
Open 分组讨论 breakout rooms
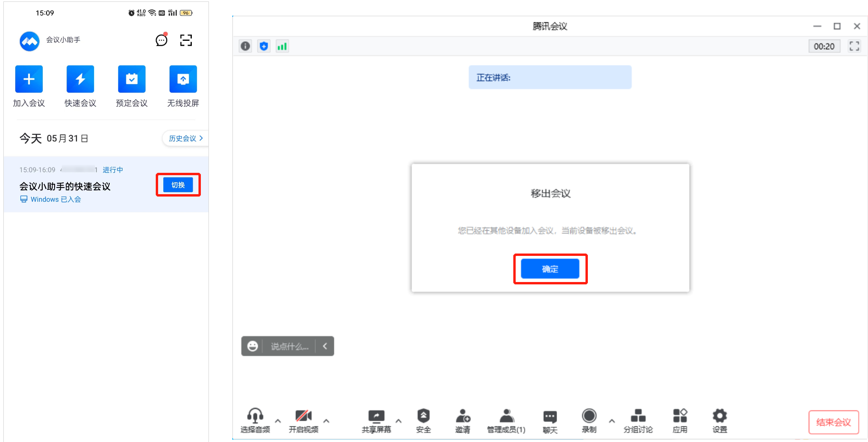point(638,421)
